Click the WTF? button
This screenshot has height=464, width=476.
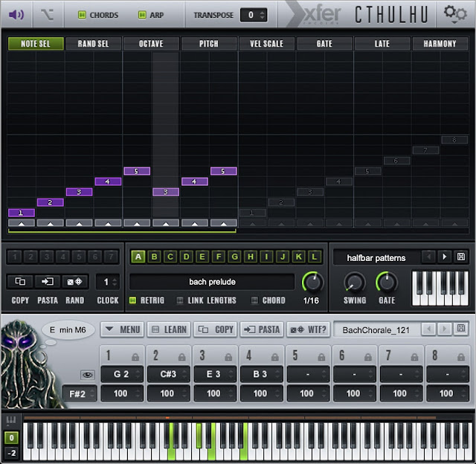pyautogui.click(x=308, y=329)
